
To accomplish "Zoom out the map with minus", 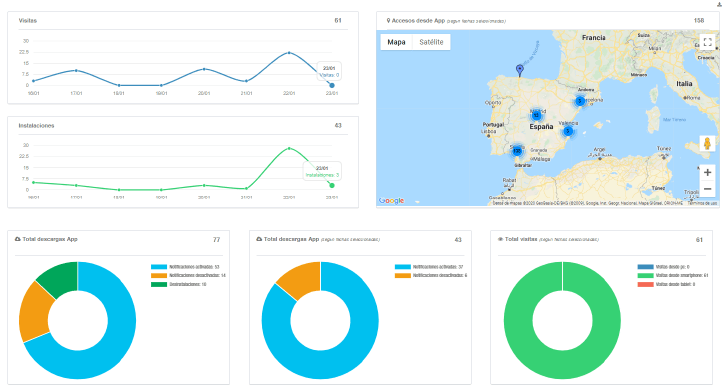I will [707, 189].
